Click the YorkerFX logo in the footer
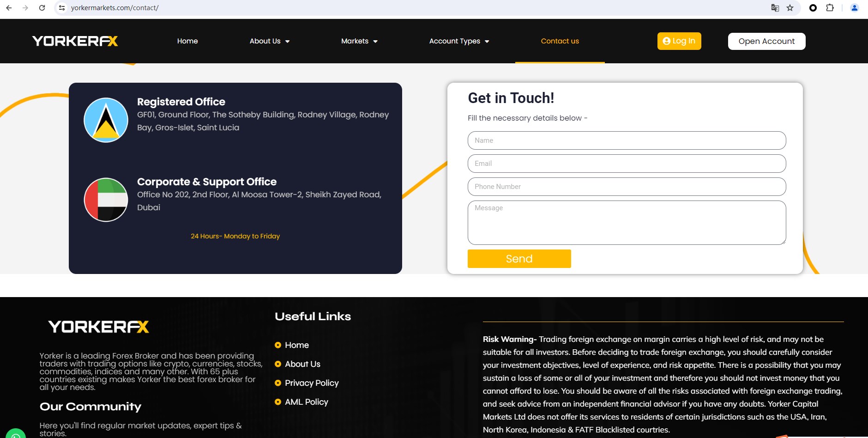This screenshot has width=868, height=438. (x=99, y=327)
